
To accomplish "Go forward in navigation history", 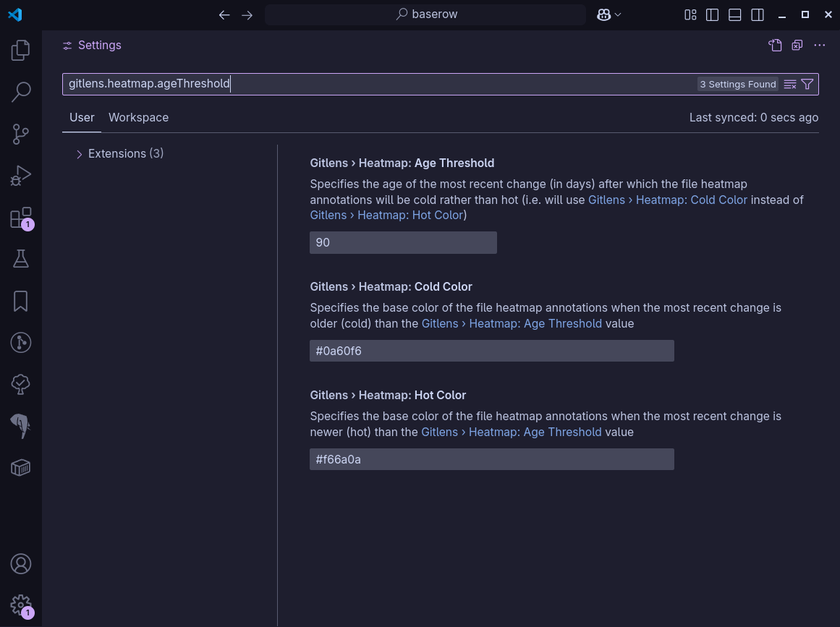I will 247,15.
